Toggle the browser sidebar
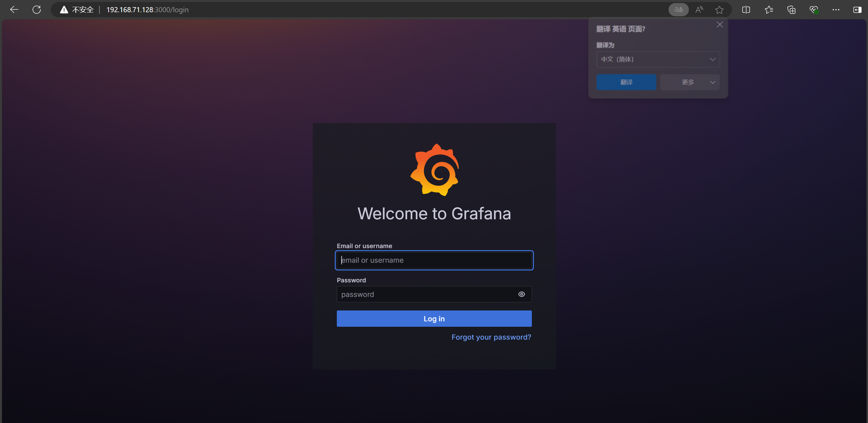This screenshot has height=423, width=868. tap(857, 10)
